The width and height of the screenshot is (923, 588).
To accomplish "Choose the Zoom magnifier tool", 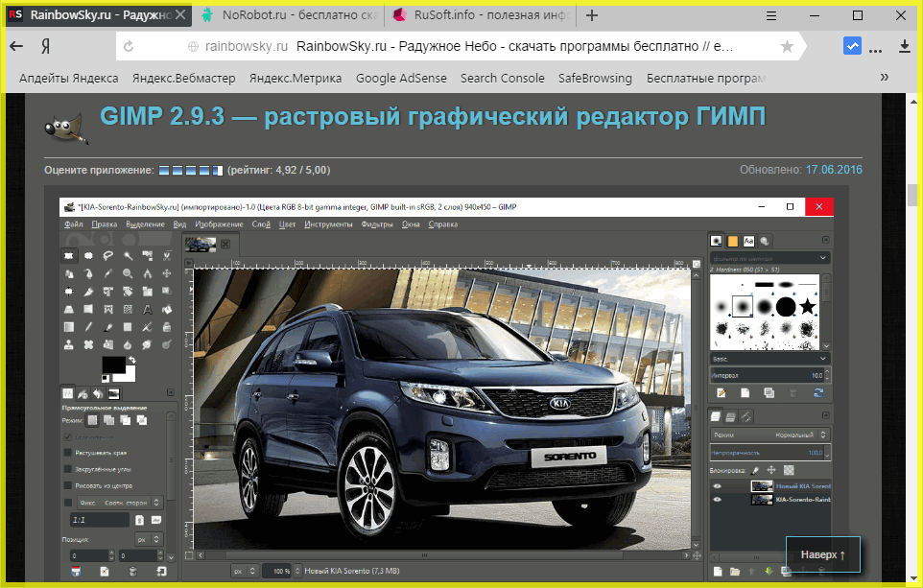I will point(128,273).
